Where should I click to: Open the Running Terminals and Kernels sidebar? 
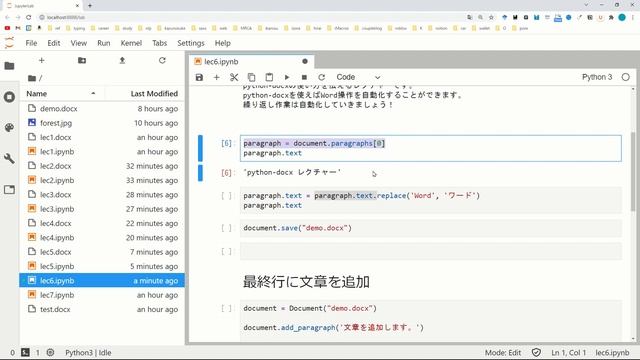pyautogui.click(x=9, y=97)
